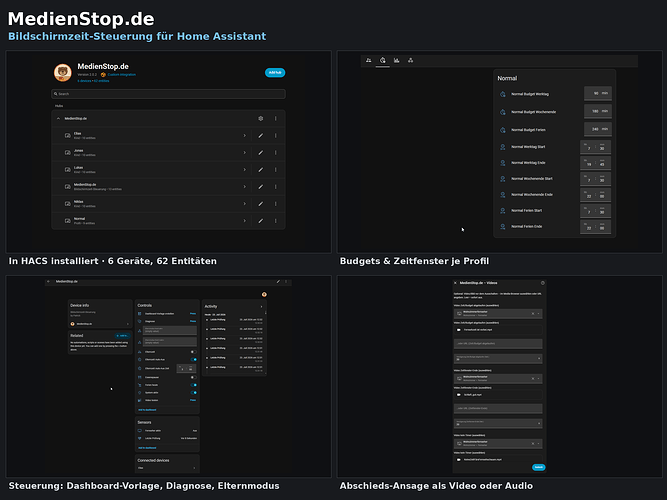Edit the Jonas device with its pencil icon

(x=260, y=152)
